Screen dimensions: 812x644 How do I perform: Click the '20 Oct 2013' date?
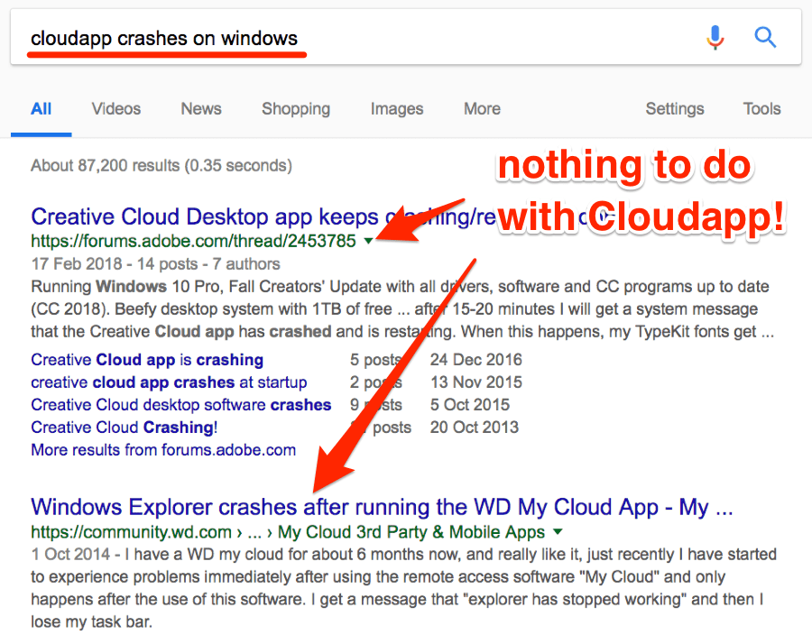tap(474, 428)
